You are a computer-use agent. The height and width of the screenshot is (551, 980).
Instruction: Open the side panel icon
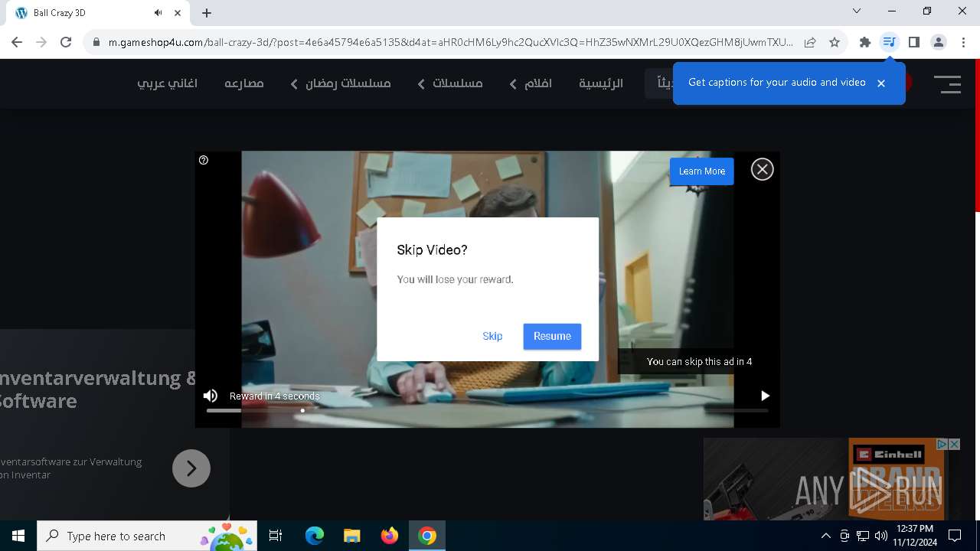point(914,42)
